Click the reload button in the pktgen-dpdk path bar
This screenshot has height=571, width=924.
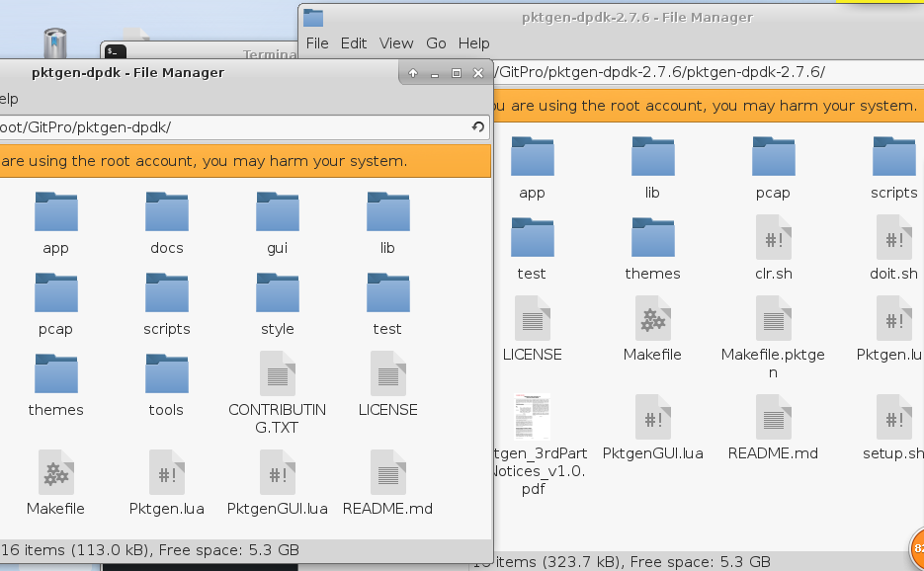pyautogui.click(x=478, y=127)
